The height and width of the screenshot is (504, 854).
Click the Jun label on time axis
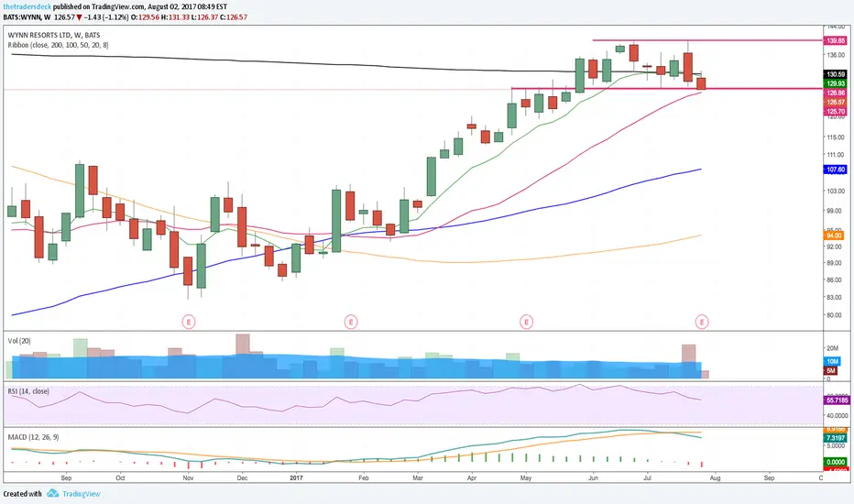(x=593, y=477)
